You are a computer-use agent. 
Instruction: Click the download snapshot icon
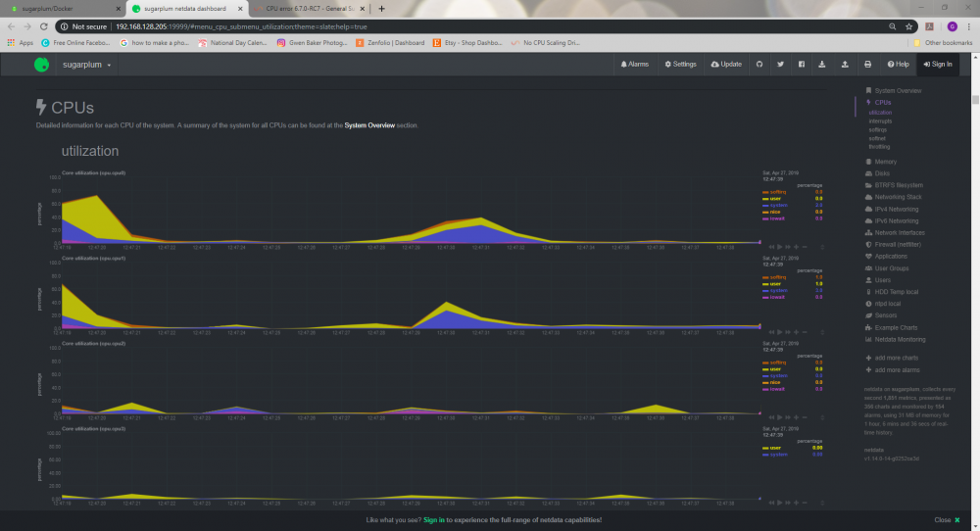pyautogui.click(x=822, y=65)
